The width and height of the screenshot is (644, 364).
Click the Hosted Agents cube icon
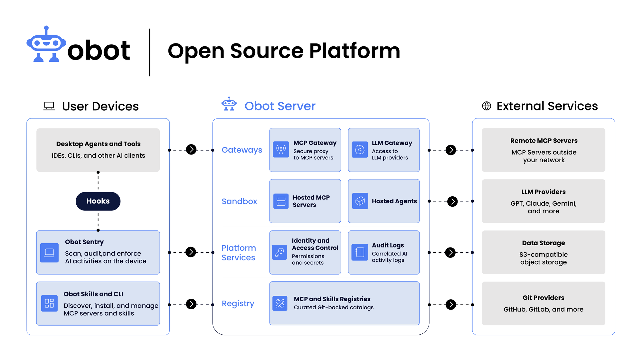[x=360, y=201]
